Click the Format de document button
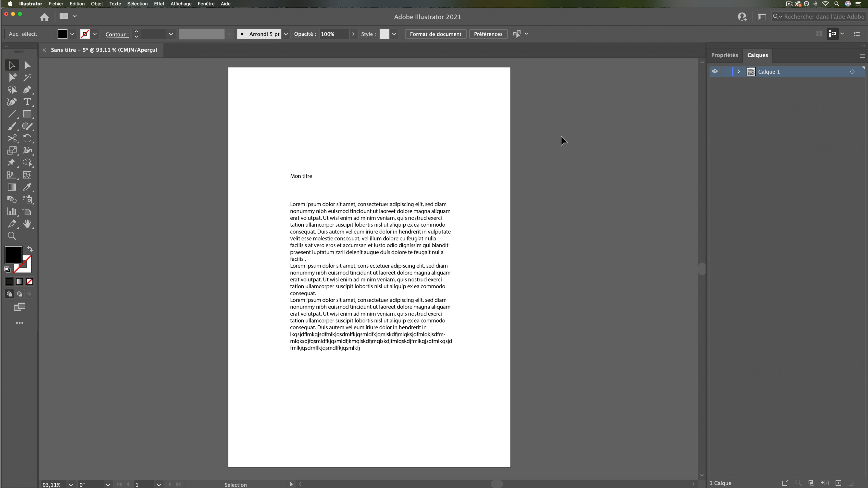 [435, 34]
